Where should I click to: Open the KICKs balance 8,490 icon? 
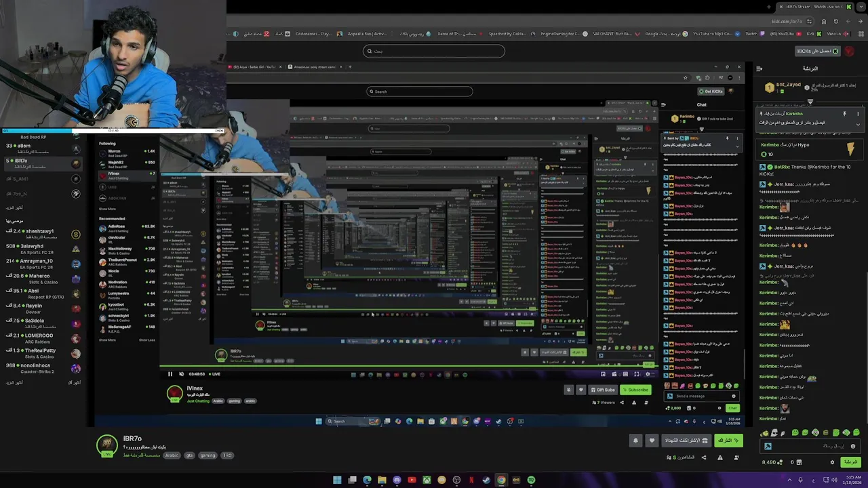coord(779,462)
